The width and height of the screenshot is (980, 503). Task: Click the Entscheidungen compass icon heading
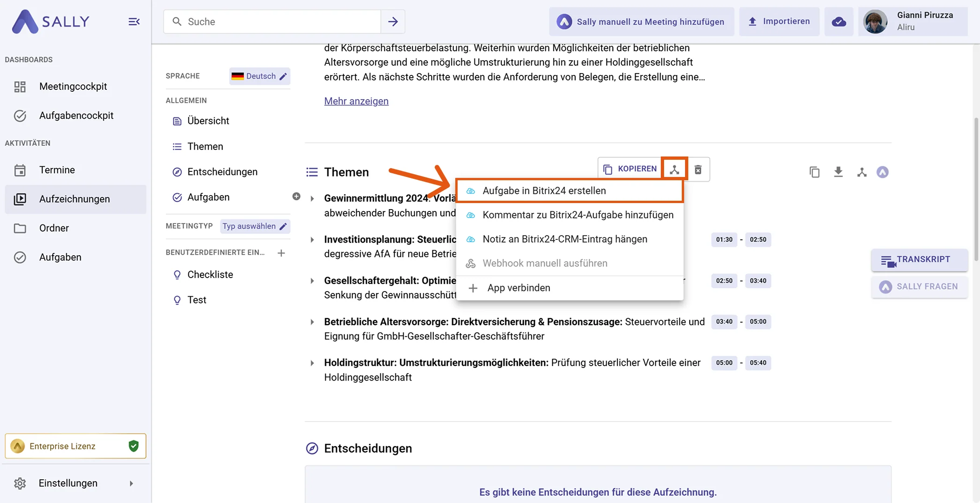[312, 449]
